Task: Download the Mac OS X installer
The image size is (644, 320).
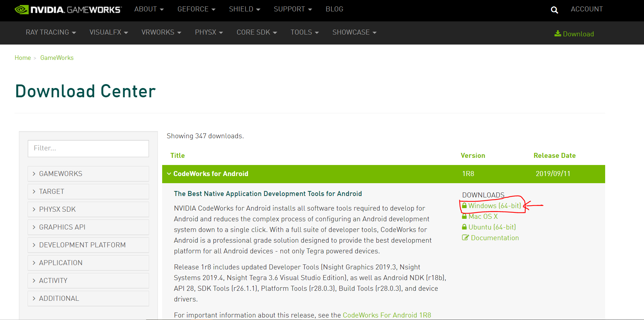Action: [480, 216]
